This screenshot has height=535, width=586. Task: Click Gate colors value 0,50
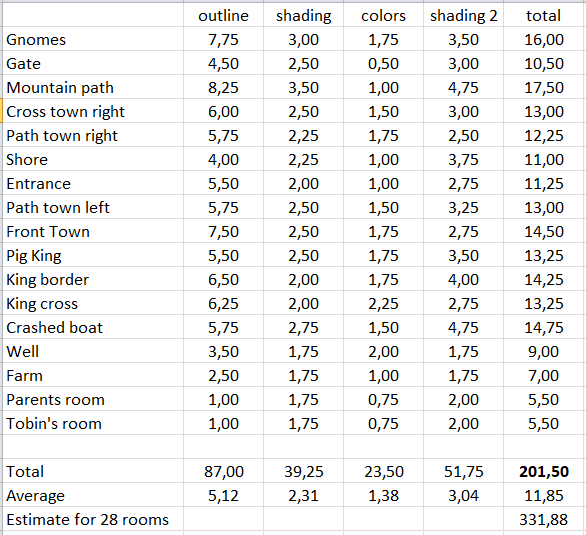tap(383, 64)
